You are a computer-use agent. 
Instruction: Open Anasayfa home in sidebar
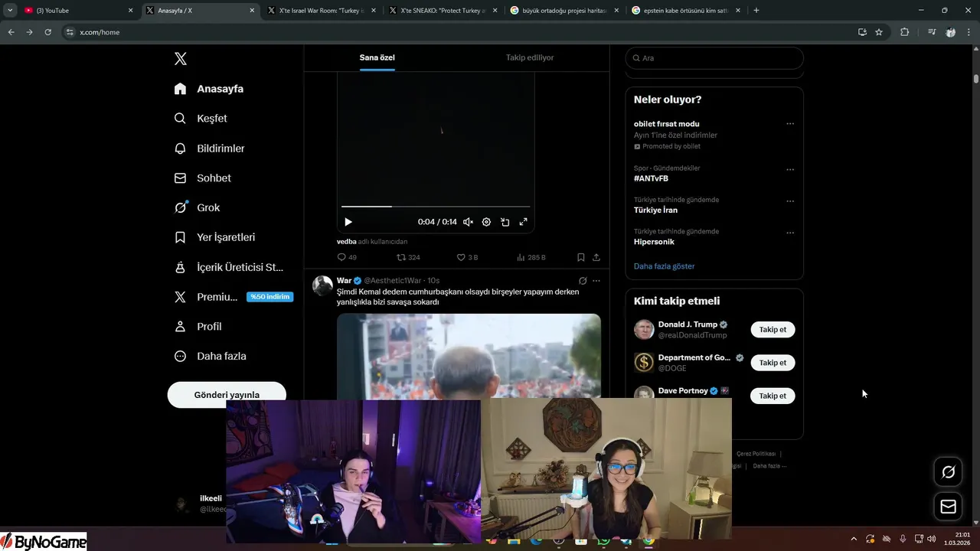tap(209, 89)
